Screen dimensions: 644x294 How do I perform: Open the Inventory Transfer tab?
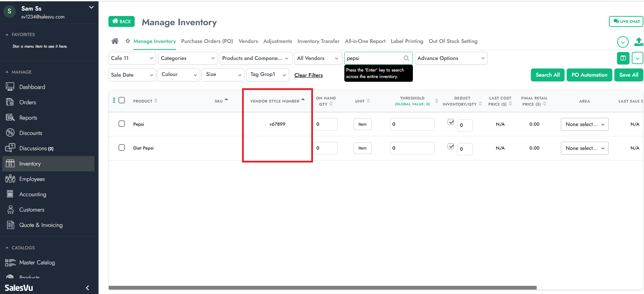[x=318, y=41]
